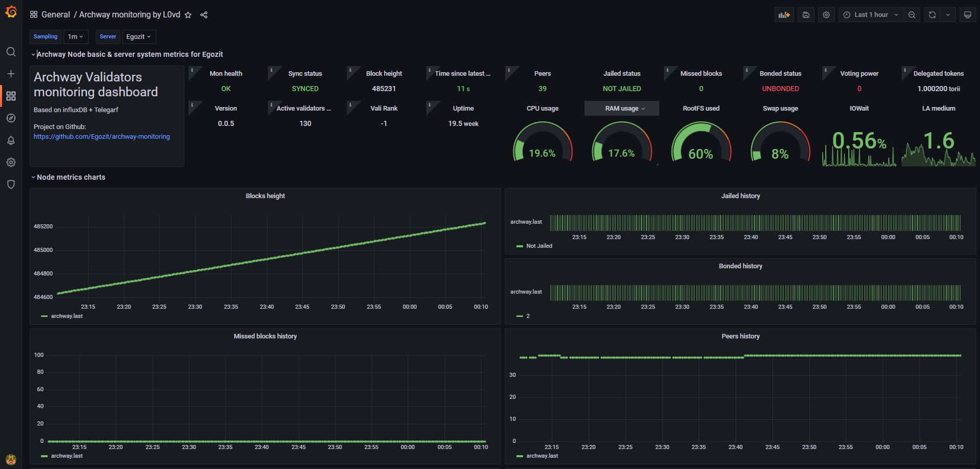The width and height of the screenshot is (980, 469).
Task: Collapse the Node metrics charts row
Action: (71, 177)
